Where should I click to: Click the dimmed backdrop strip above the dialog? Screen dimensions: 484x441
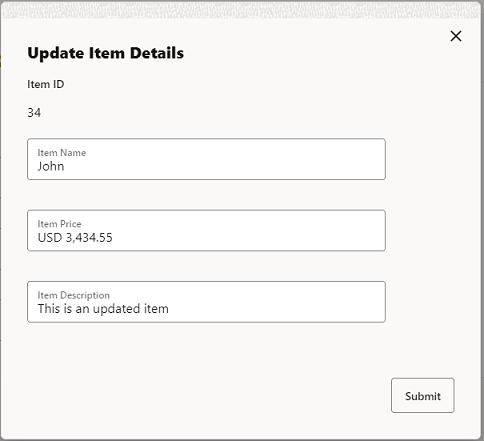click(242, 10)
